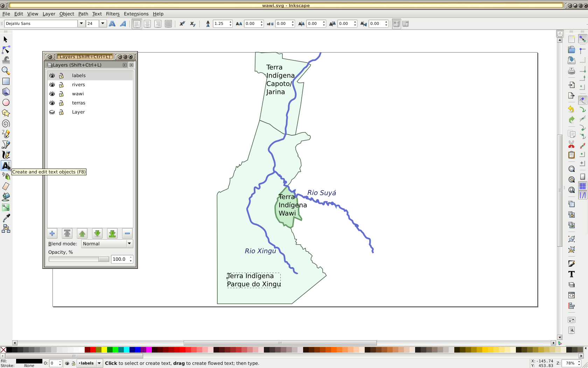Raise the current layer one step

point(82,234)
